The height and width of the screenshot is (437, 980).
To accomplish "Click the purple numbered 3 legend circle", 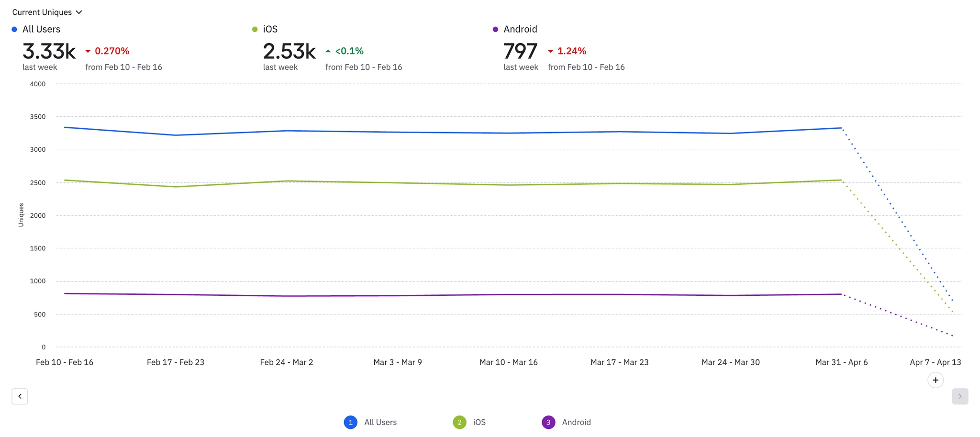I will click(x=548, y=422).
